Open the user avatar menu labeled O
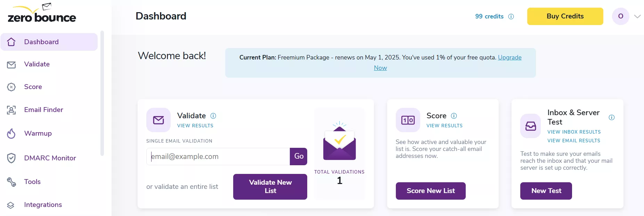Viewport: 644px width, 216px height. [620, 16]
